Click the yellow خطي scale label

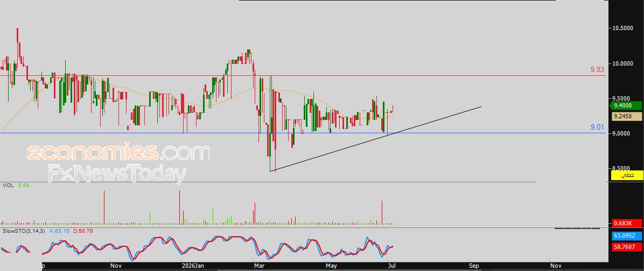point(627,175)
